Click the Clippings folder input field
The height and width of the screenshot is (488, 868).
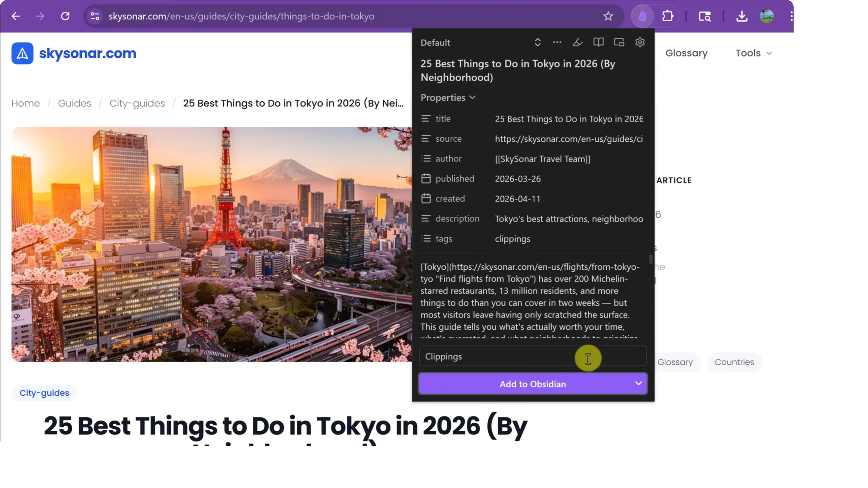533,356
